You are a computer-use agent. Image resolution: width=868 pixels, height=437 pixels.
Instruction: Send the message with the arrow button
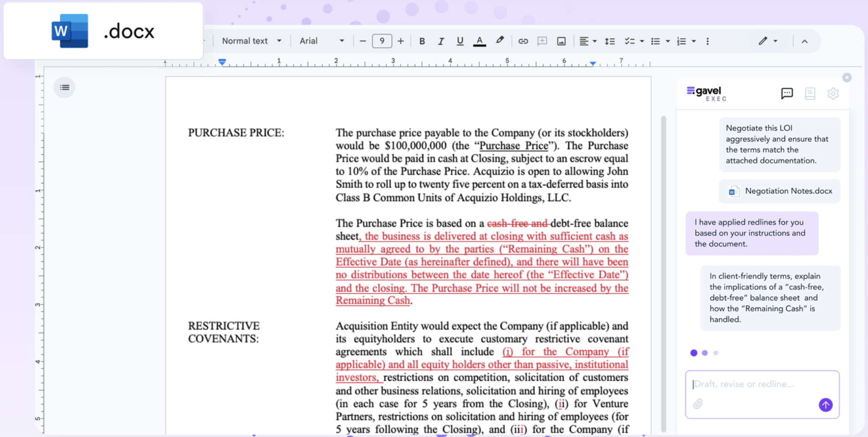pyautogui.click(x=825, y=405)
